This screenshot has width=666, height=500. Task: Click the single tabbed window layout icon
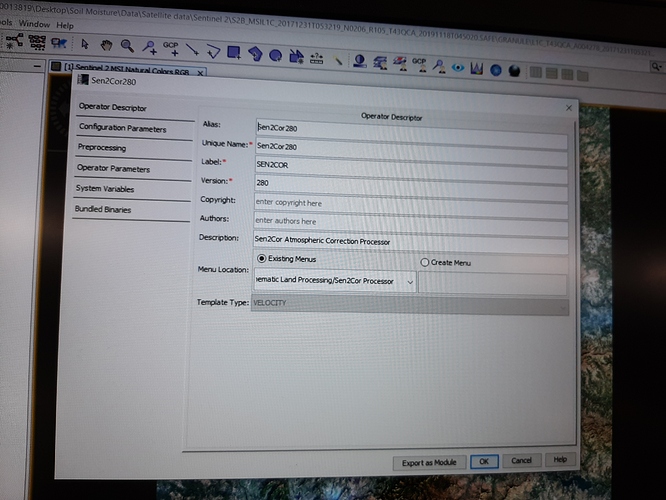pyautogui.click(x=583, y=76)
